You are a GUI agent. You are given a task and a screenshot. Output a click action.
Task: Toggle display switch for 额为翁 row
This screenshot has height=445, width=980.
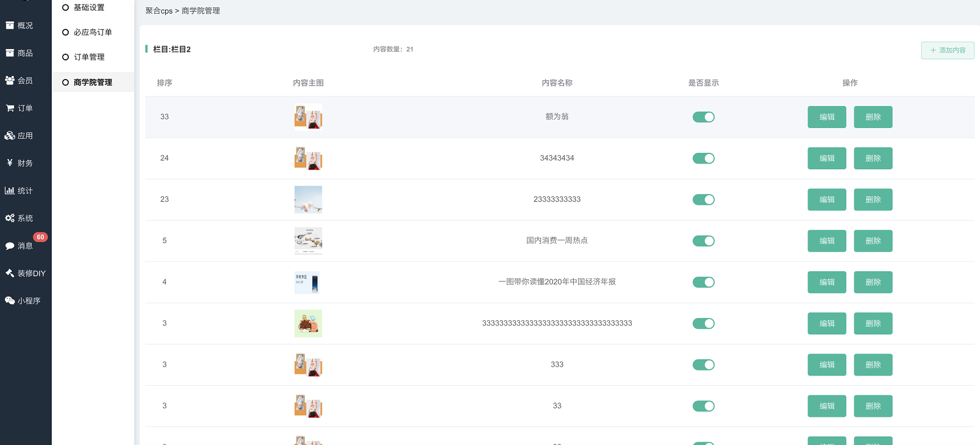point(703,117)
